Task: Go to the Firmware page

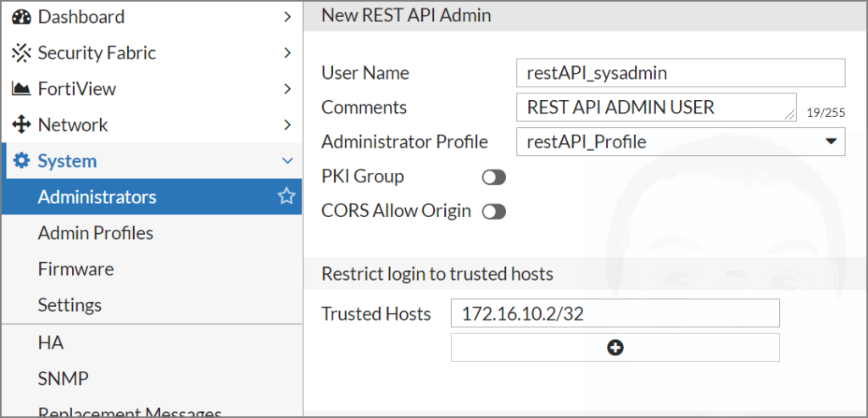Action: [x=75, y=269]
